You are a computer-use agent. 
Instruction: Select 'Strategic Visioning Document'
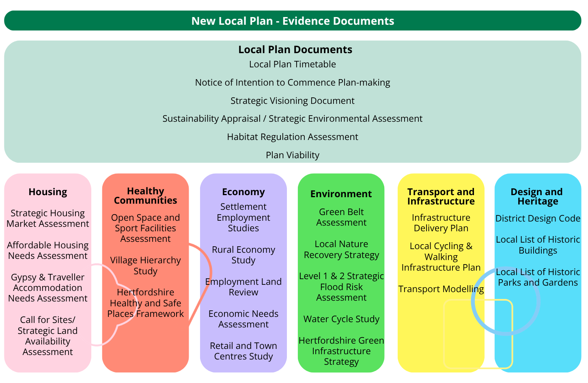293,101
